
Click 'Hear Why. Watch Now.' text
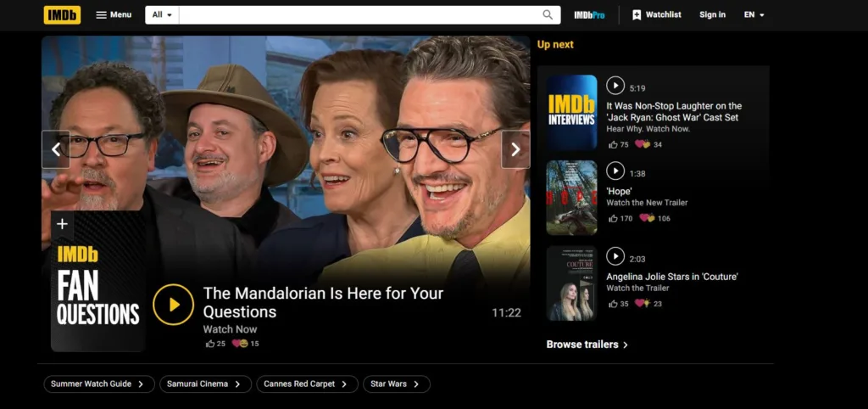[x=648, y=129]
